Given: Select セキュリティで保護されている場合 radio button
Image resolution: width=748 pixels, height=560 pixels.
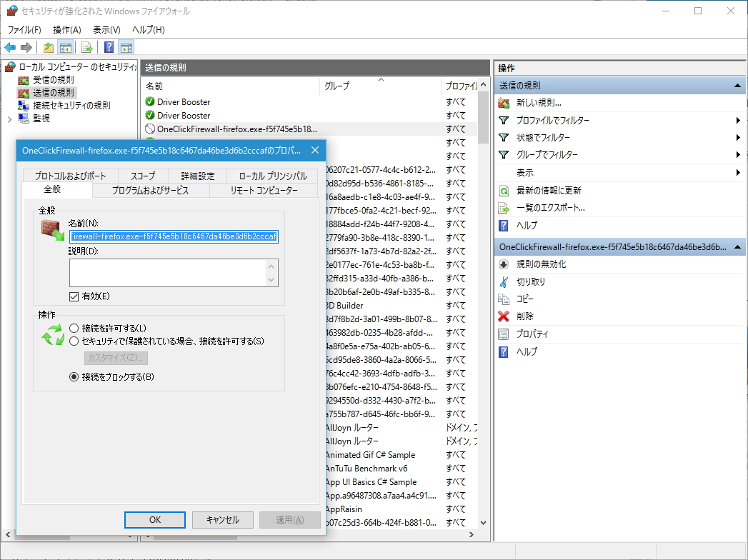Looking at the screenshot, I should click(x=74, y=341).
